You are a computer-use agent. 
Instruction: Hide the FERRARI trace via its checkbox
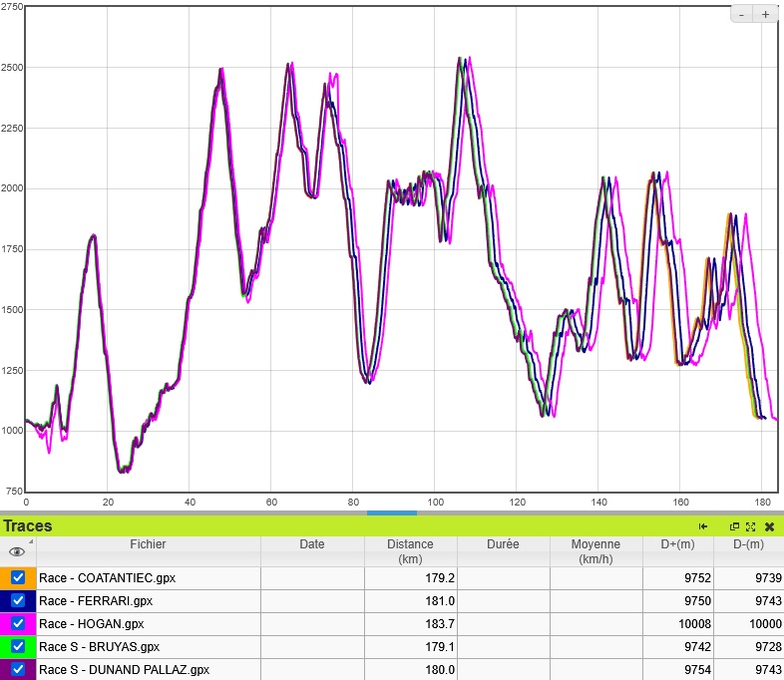tap(18, 600)
